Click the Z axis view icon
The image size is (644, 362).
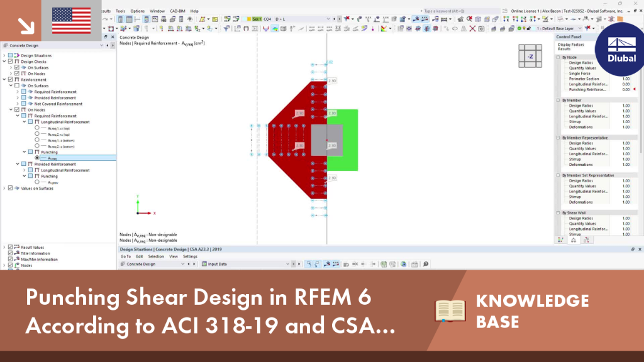coord(524,19)
